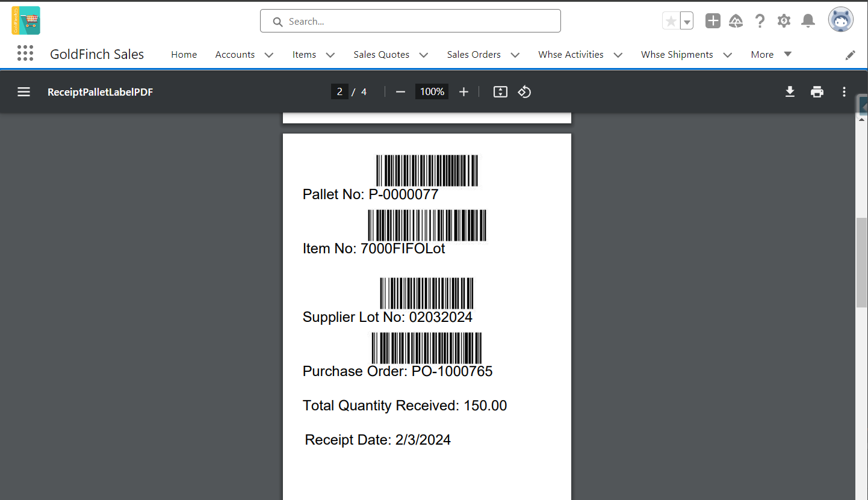View the Notifications bell
868x500 pixels.
pos(808,21)
